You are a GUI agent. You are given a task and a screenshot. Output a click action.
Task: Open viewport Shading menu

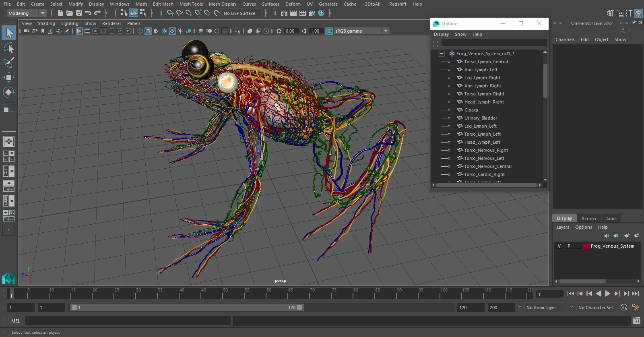pyautogui.click(x=46, y=23)
